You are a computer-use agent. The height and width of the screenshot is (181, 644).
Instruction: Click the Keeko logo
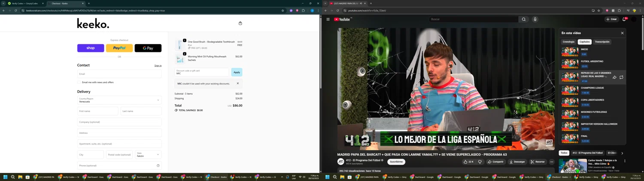point(93,23)
